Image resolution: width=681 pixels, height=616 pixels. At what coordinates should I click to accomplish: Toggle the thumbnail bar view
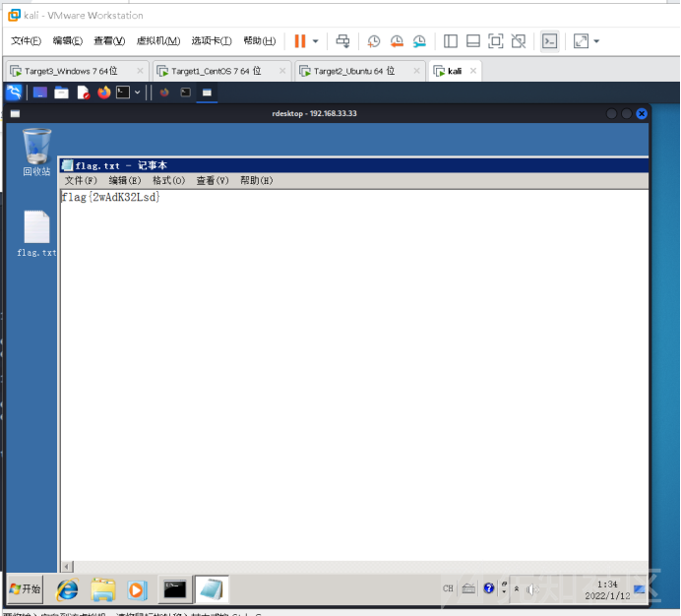pos(473,41)
